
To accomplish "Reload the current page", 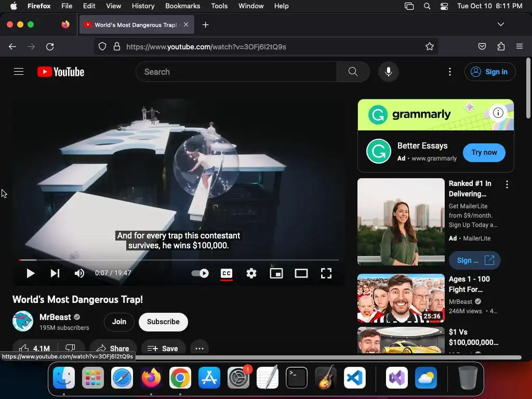I will 50,46.
